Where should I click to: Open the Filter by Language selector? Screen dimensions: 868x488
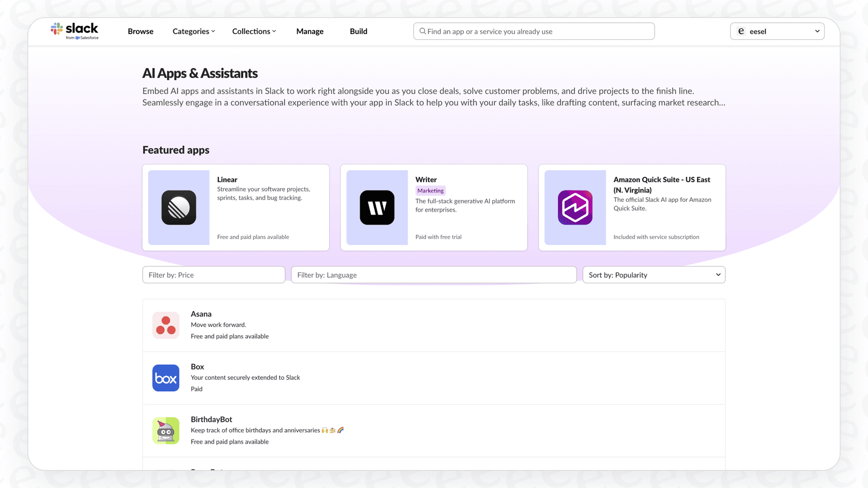pos(433,274)
